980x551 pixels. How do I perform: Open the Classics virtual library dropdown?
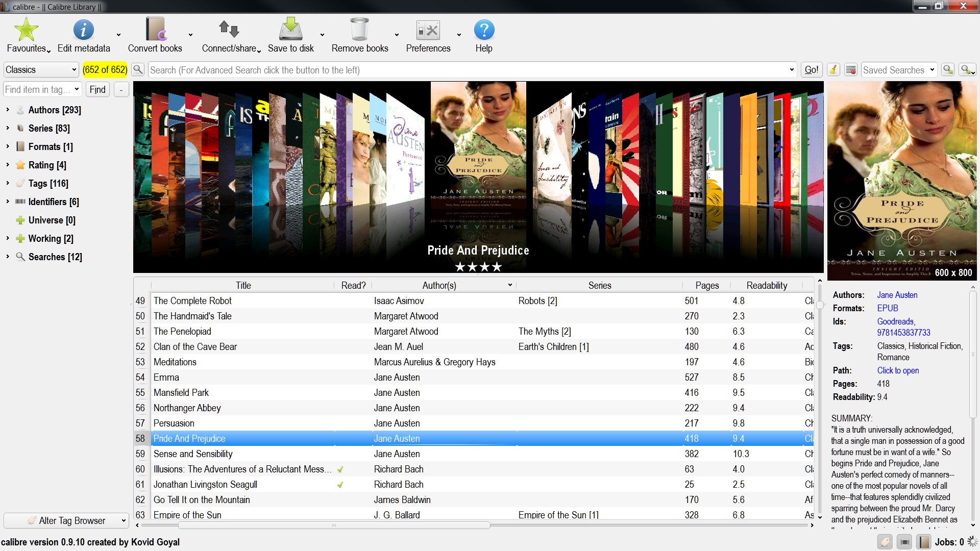pos(41,70)
